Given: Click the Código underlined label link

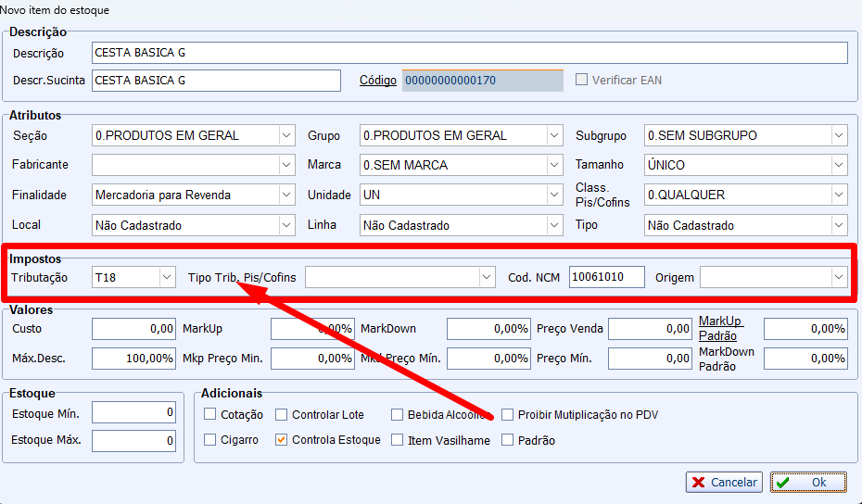Looking at the screenshot, I should 378,81.
